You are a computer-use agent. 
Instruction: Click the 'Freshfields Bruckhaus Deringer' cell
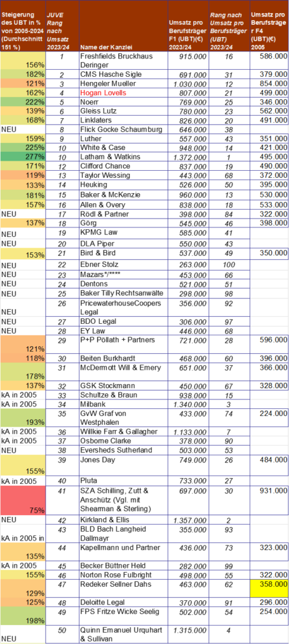tap(123, 60)
